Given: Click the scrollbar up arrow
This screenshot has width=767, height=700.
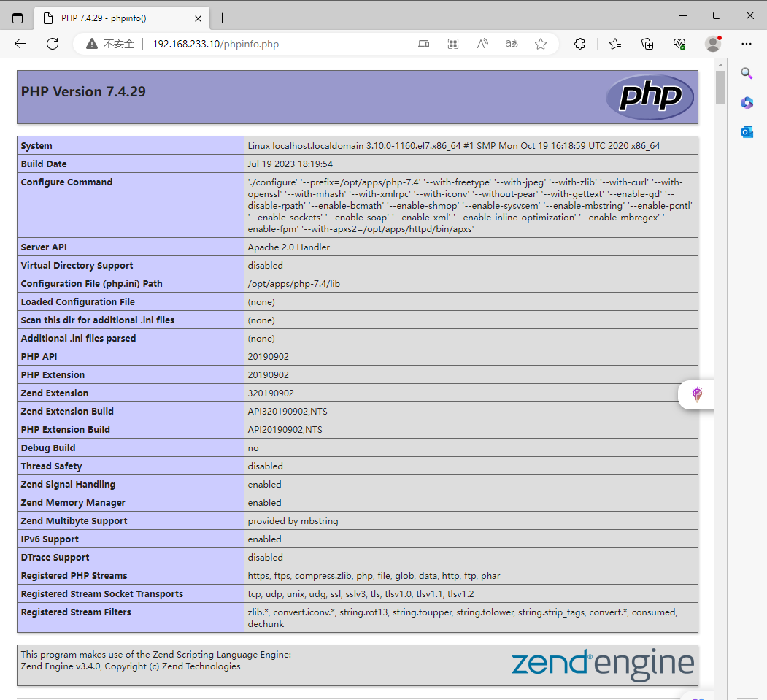Looking at the screenshot, I should (720, 64).
